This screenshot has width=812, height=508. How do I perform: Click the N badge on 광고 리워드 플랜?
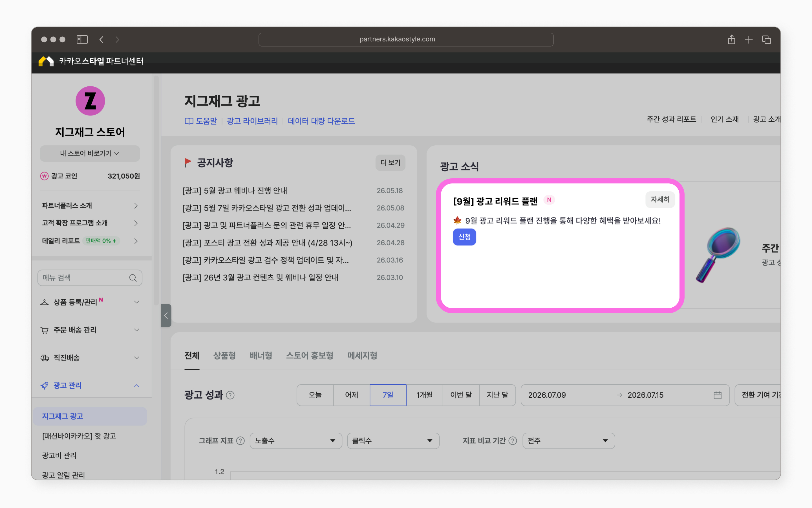tap(549, 200)
